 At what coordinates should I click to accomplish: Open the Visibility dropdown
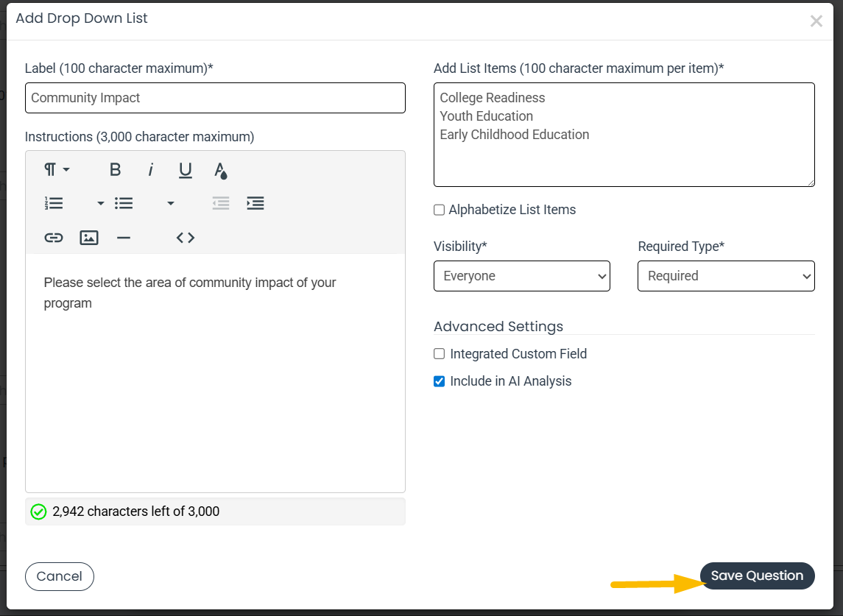522,276
